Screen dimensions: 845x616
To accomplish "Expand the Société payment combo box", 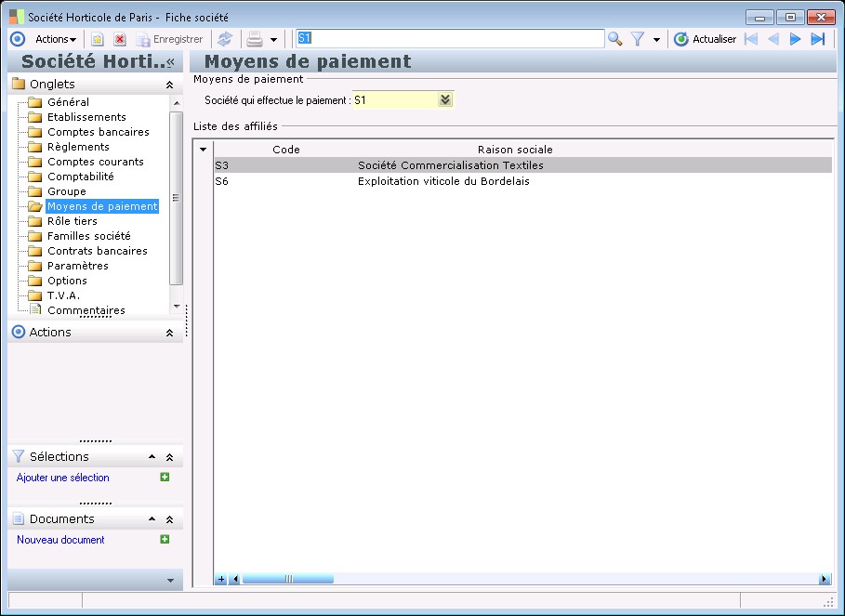I will pyautogui.click(x=445, y=100).
